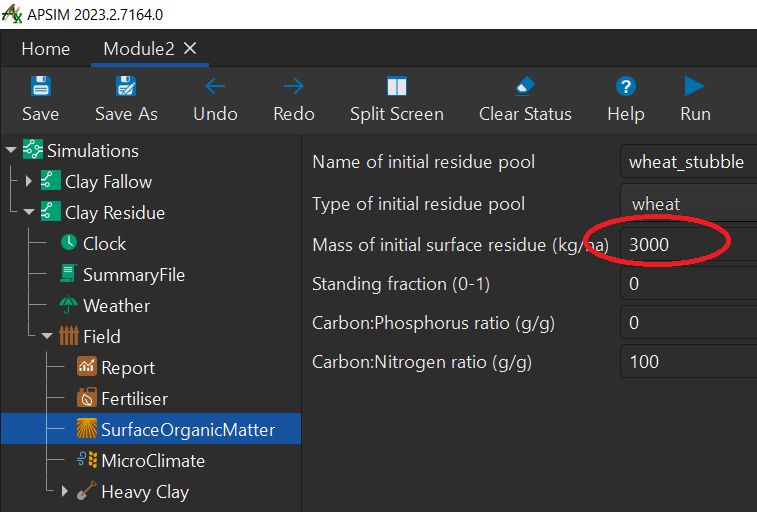
Task: Click the Fertiliser bag icon
Action: pos(86,398)
